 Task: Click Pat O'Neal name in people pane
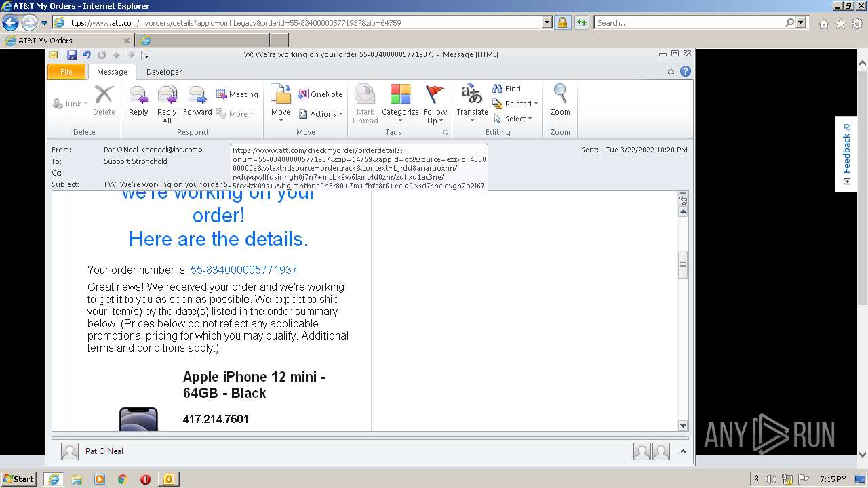[x=104, y=451]
